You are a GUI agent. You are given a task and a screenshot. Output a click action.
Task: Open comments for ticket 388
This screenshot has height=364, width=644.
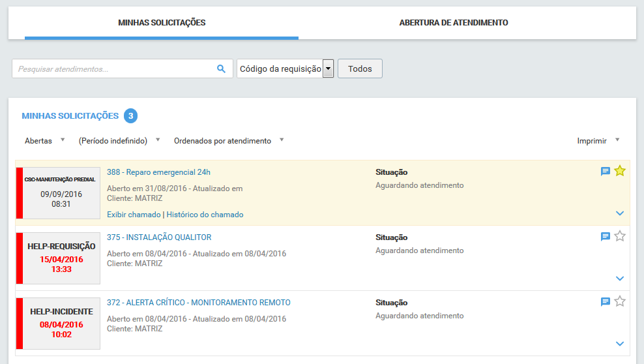tap(606, 172)
